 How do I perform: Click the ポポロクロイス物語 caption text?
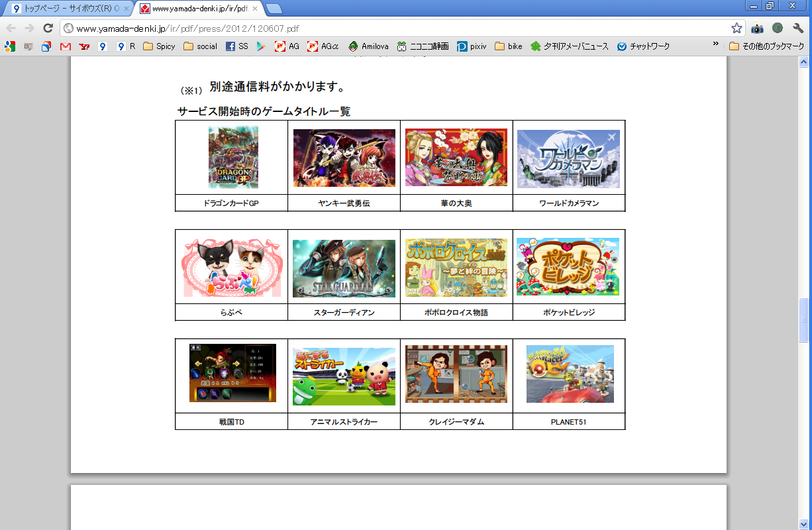pos(456,313)
